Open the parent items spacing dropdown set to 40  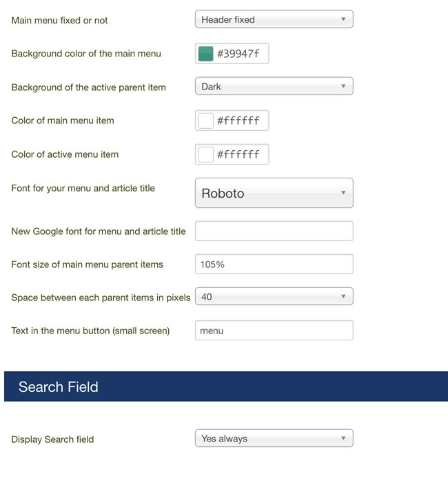tap(274, 296)
